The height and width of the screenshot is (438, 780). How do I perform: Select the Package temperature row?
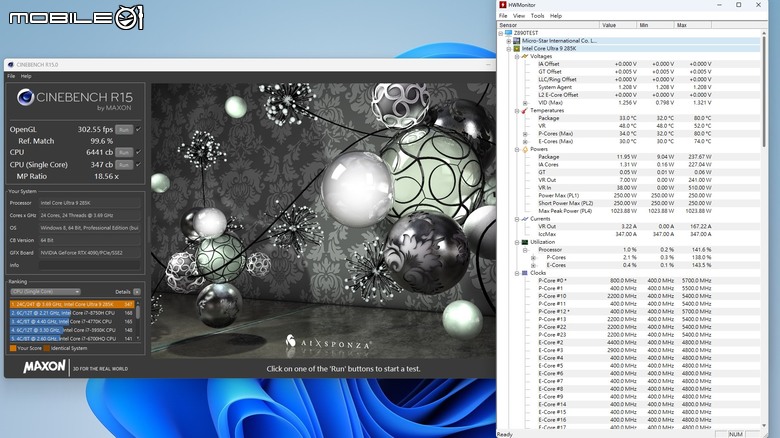(x=629, y=118)
